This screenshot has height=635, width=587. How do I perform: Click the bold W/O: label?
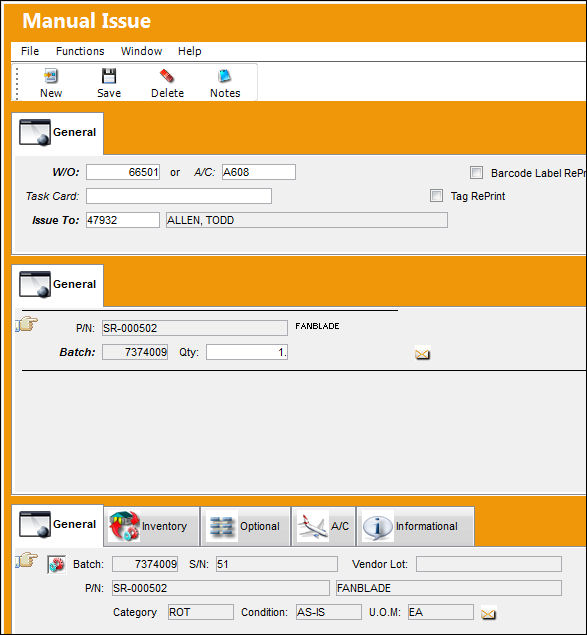66,173
